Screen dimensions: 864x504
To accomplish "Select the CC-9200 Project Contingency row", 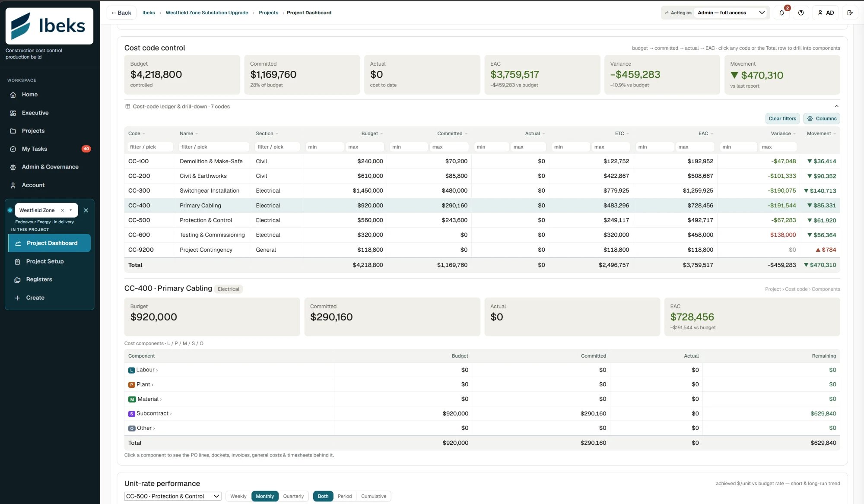I will coord(482,250).
